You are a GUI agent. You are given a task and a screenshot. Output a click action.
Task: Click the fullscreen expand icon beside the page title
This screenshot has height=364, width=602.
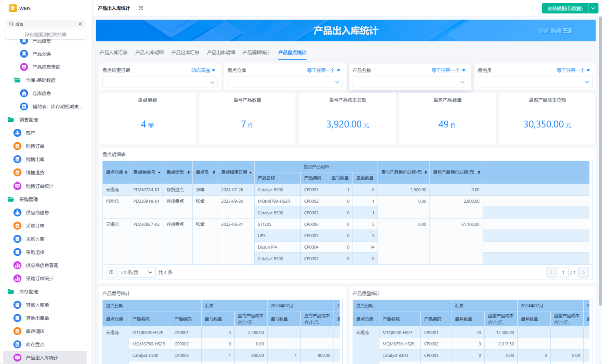point(141,8)
